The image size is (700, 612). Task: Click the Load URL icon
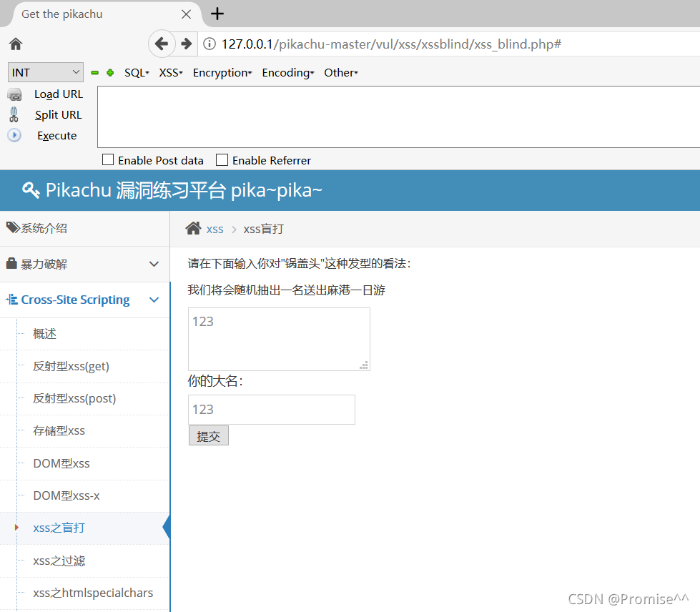coord(14,94)
